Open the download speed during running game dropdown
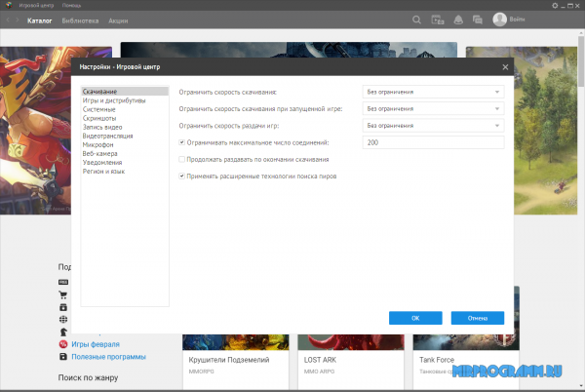Screen dimensions: 585x392 click(433, 108)
